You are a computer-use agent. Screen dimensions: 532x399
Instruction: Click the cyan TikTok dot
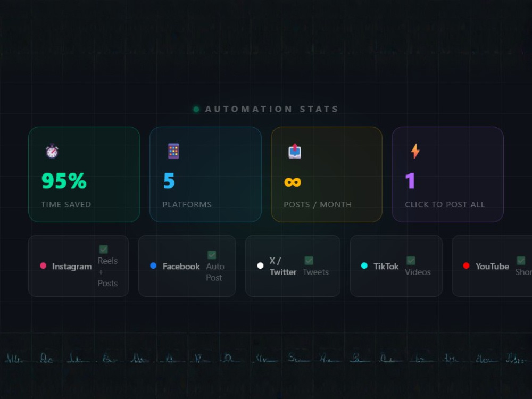point(364,265)
